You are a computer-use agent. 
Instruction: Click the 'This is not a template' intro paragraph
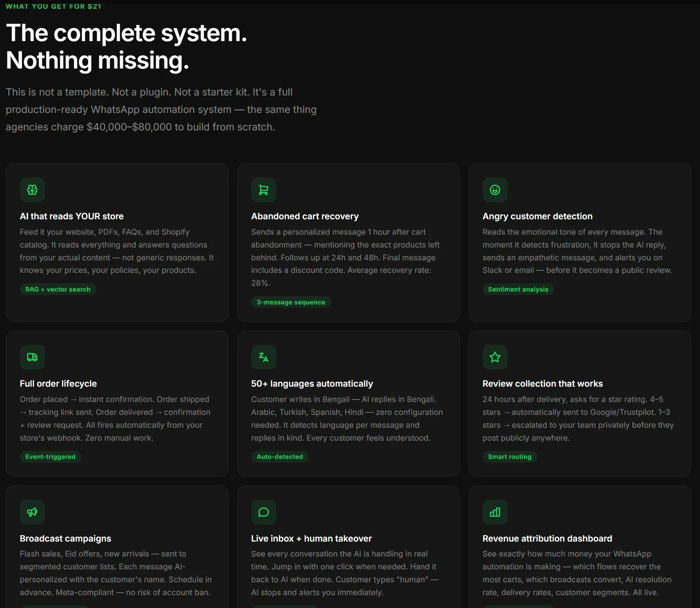161,110
